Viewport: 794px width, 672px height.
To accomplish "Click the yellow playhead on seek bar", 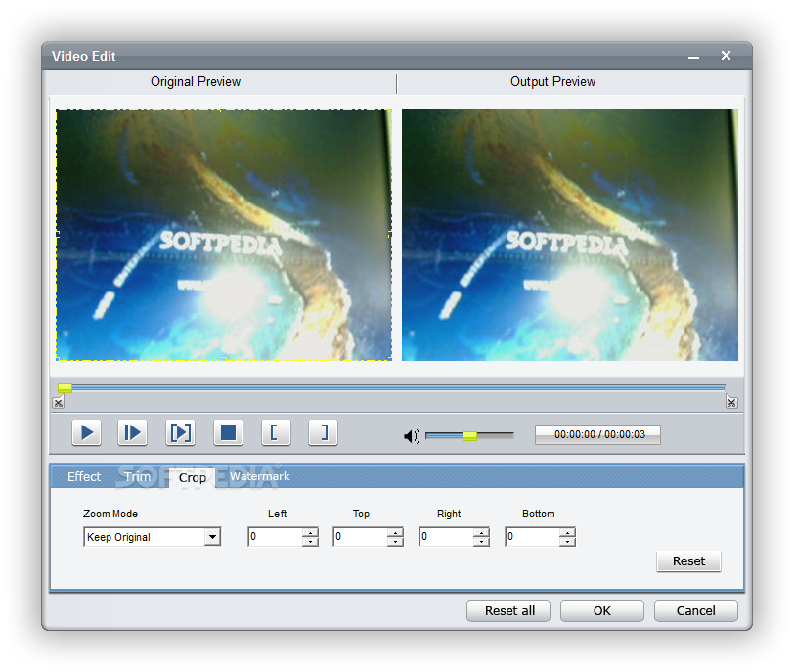I will [65, 388].
